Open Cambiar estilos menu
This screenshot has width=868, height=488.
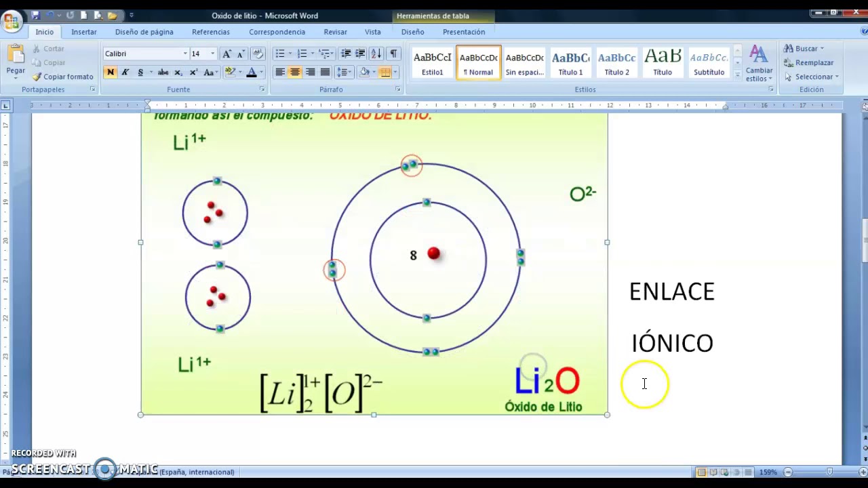pyautogui.click(x=759, y=64)
